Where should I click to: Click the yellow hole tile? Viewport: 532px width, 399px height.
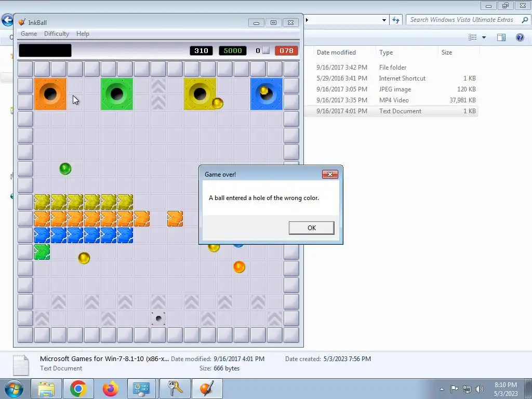point(200,94)
